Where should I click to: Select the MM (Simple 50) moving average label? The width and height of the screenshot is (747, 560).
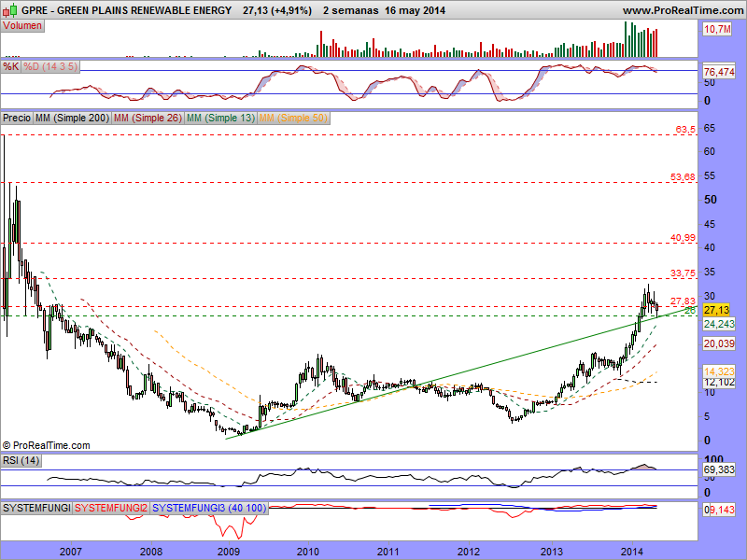pyautogui.click(x=294, y=118)
